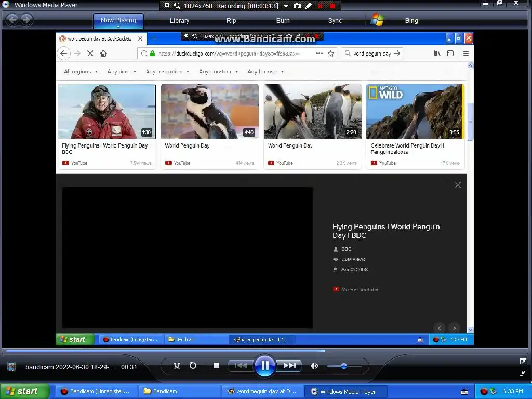Click the Any time filter in the recorded browser
This screenshot has width=532, height=399.
click(122, 72)
